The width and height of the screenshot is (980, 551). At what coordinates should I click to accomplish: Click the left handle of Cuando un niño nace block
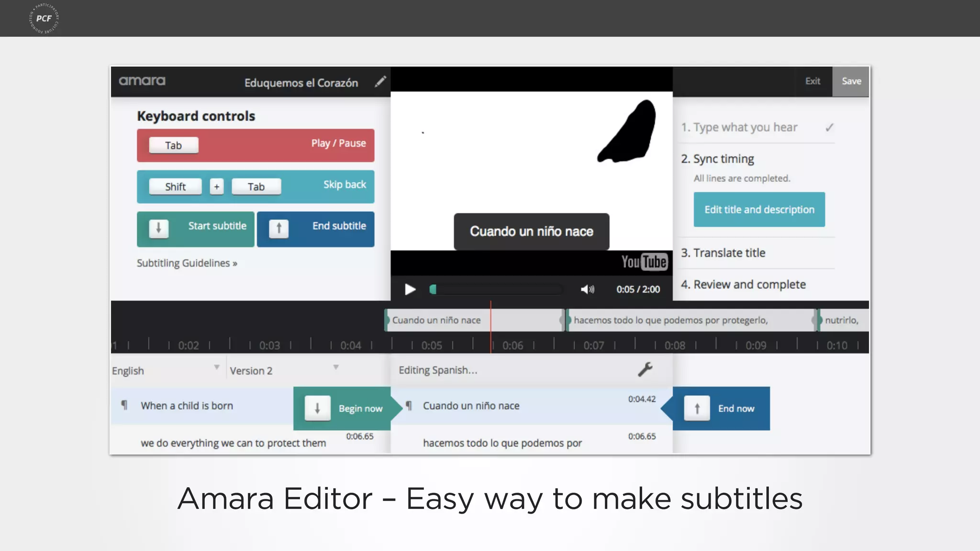point(387,320)
